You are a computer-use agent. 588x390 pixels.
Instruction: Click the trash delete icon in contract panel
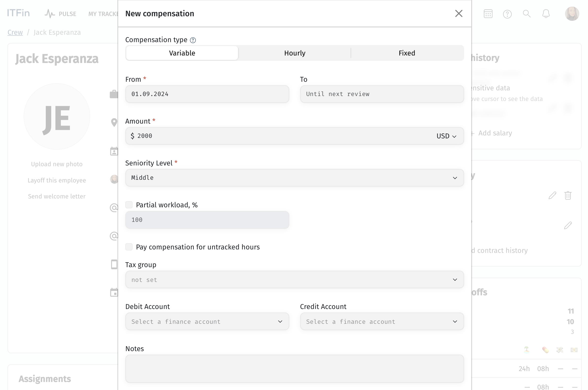tap(568, 195)
